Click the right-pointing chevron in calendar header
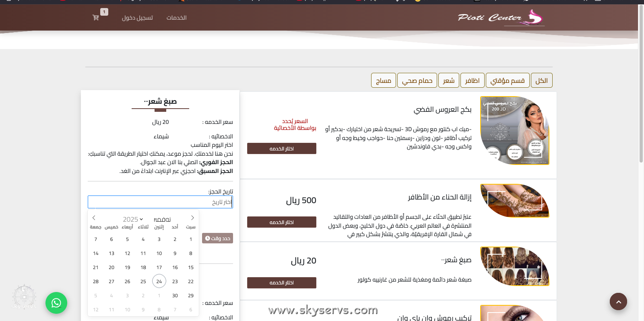Image resolution: width=644 pixels, height=321 pixels. tap(192, 218)
